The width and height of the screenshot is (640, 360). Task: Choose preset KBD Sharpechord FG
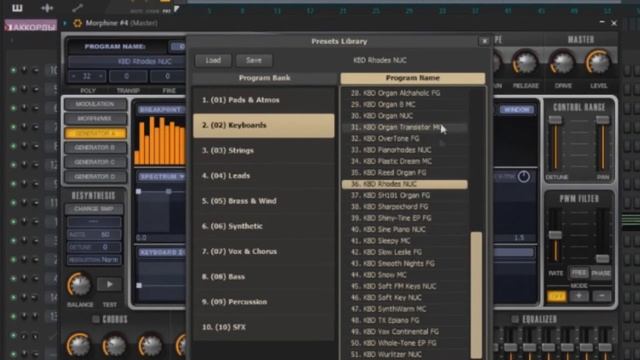[x=404, y=207]
